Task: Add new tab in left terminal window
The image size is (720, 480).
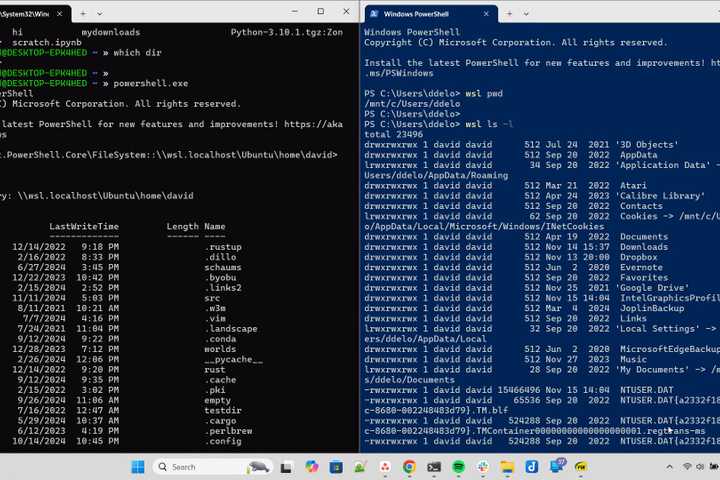Action: [x=83, y=14]
